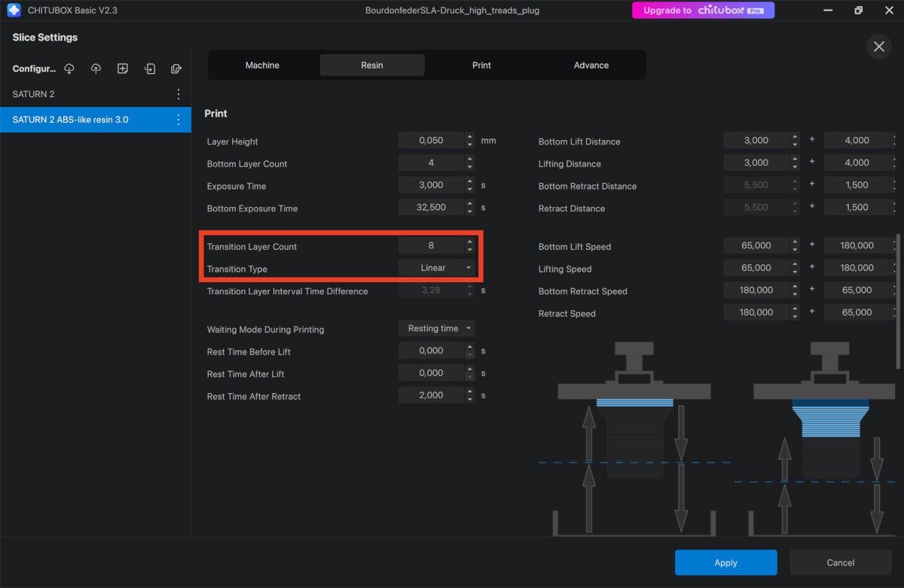Screen dimensions: 904x588
Task: Increase Bottom Retract Speed first value stepper
Action: point(795,286)
